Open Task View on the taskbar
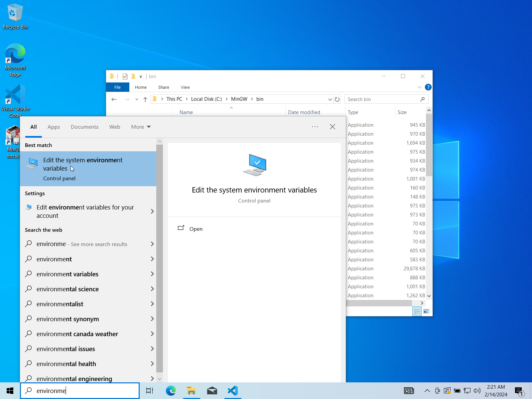Image resolution: width=532 pixels, height=399 pixels. click(x=150, y=391)
